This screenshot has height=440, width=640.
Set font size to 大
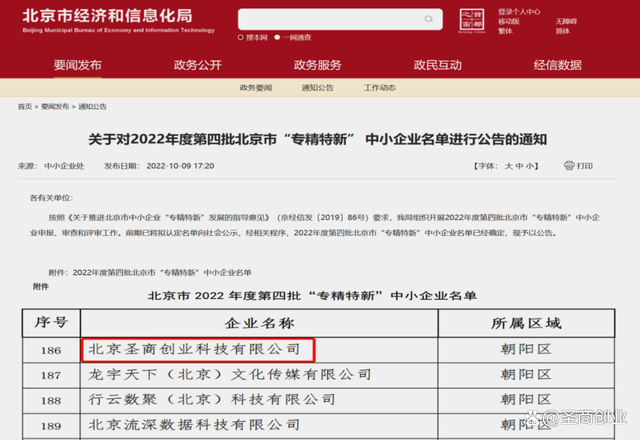point(509,166)
